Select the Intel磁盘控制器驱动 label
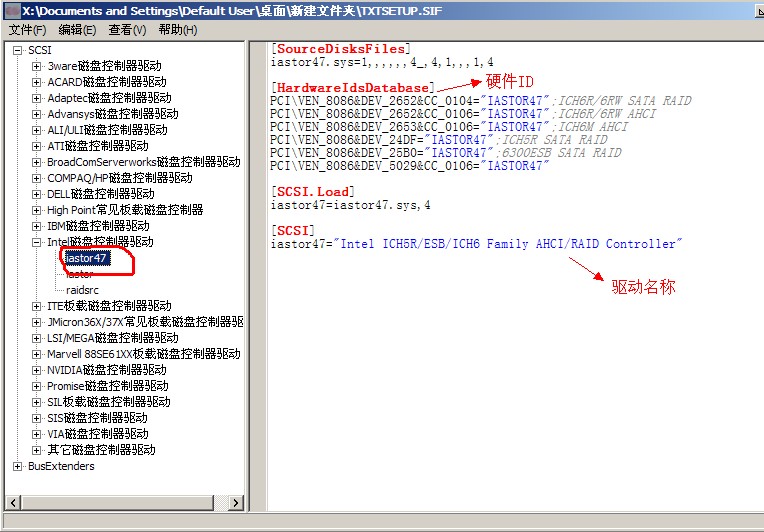764x532 pixels. coord(100,242)
